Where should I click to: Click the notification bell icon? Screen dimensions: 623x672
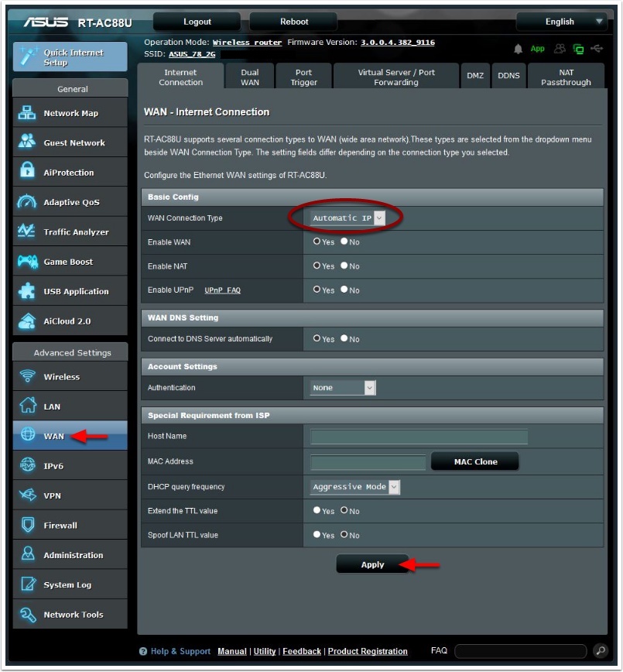point(518,49)
